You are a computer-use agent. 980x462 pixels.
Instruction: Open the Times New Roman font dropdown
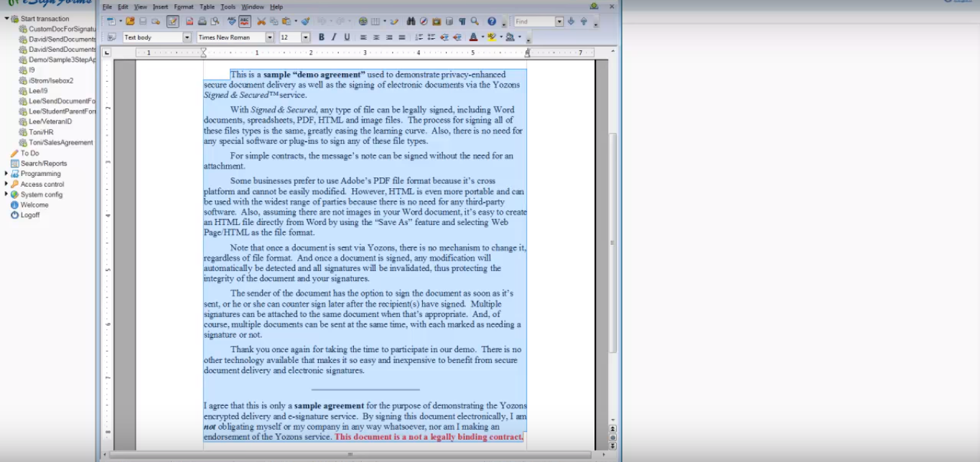point(270,37)
